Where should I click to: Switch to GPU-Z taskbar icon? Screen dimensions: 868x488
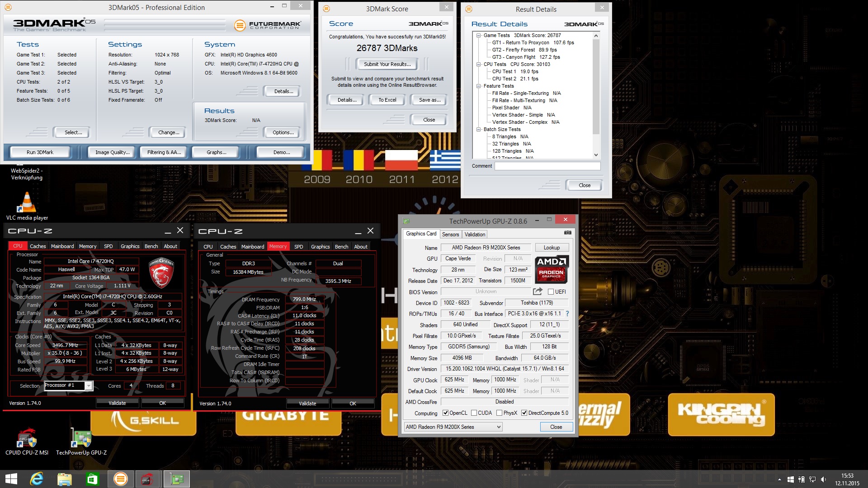point(176,479)
